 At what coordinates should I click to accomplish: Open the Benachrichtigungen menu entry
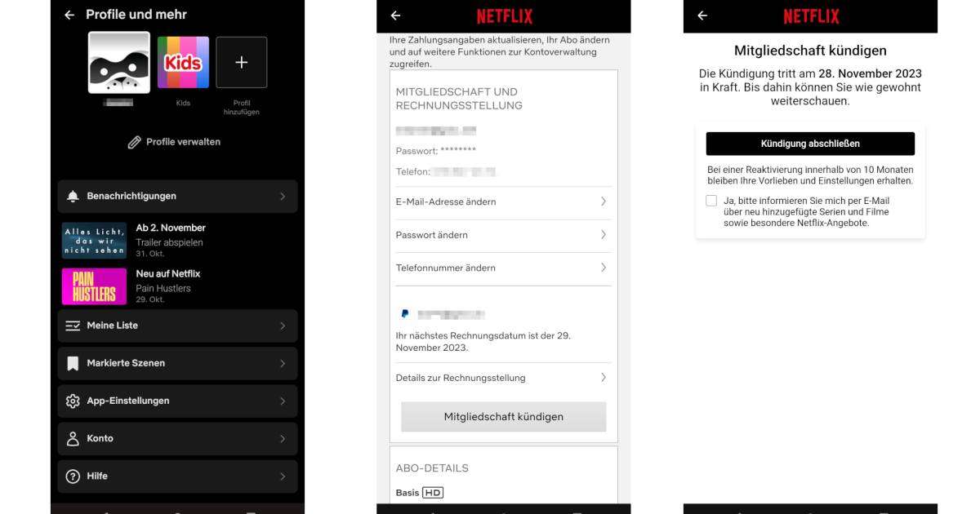tap(177, 196)
